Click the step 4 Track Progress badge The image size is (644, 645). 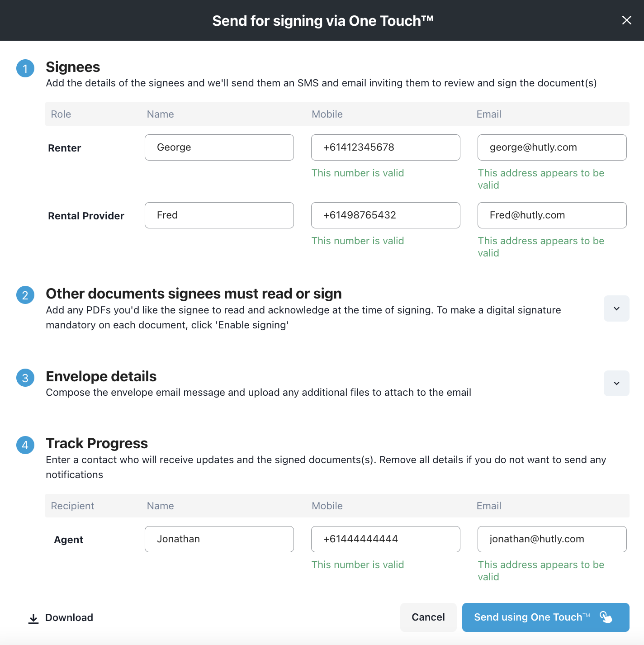25,445
